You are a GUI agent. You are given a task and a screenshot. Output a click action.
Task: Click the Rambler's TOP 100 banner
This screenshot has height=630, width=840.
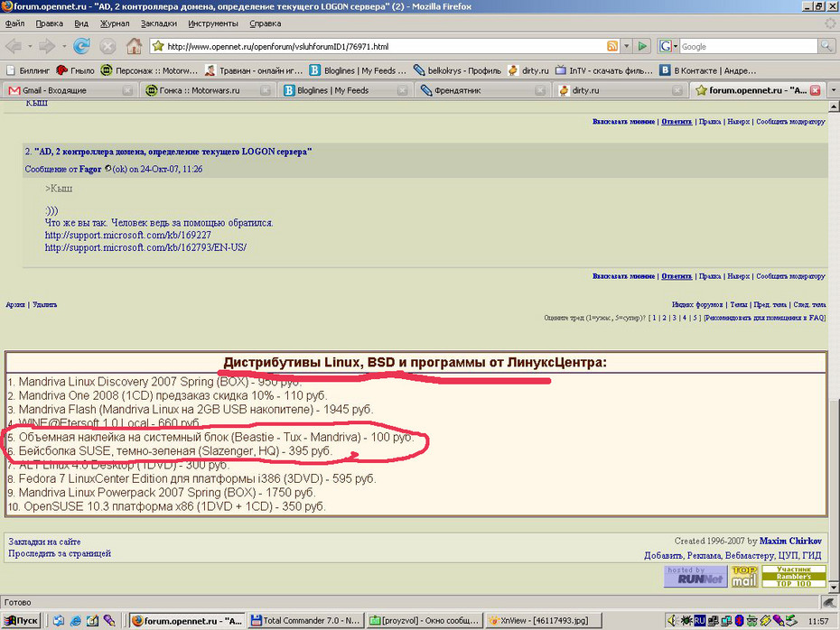(794, 577)
